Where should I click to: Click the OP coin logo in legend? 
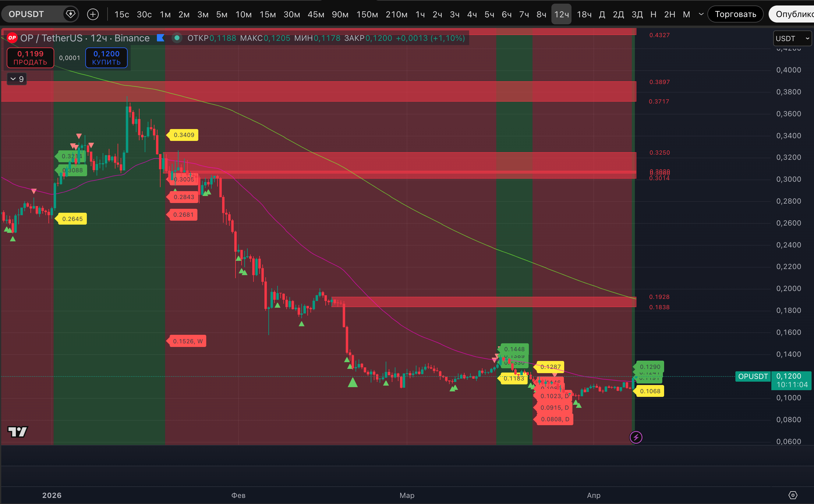[x=12, y=38]
